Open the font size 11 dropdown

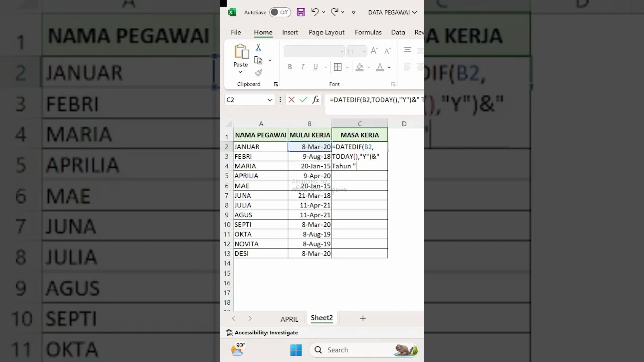tap(364, 51)
